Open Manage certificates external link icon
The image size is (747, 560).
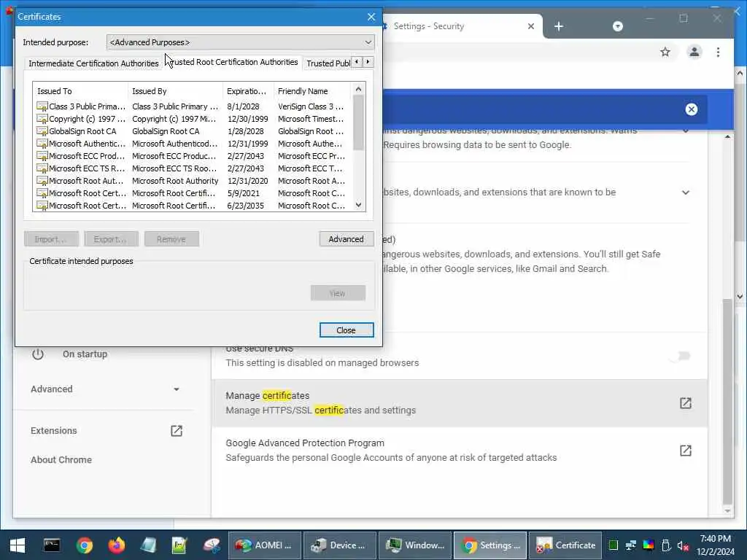686,402
